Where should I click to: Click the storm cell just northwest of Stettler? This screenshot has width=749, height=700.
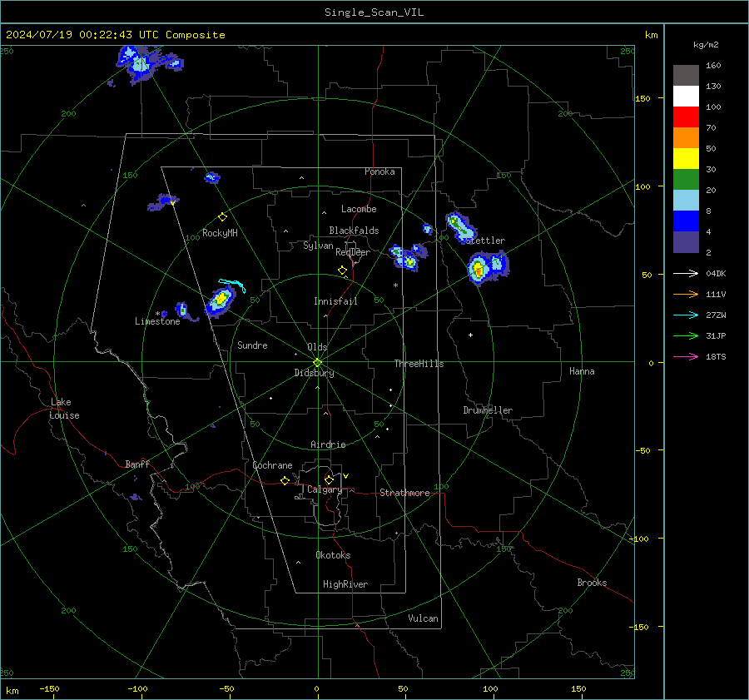coord(460,228)
